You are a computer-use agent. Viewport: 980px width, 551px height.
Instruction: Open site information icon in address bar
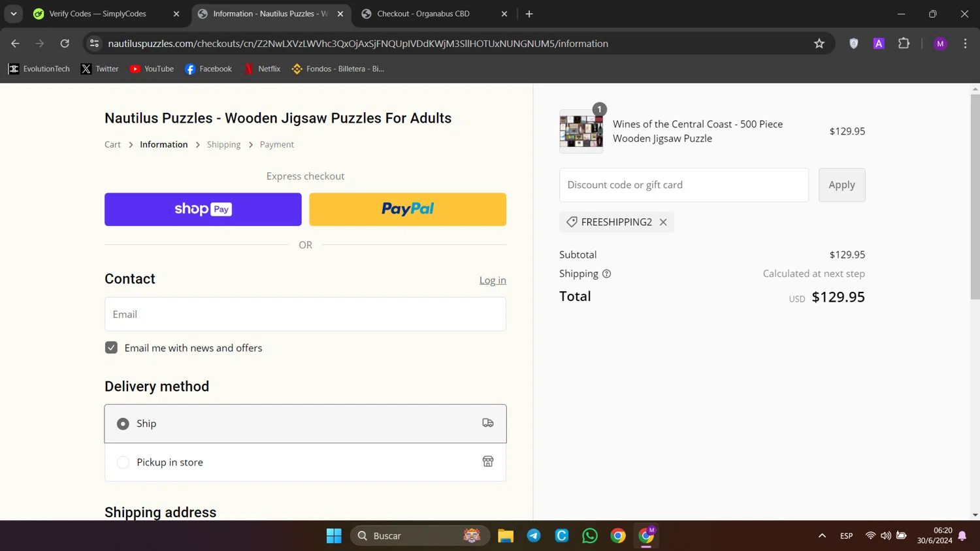pos(94,44)
